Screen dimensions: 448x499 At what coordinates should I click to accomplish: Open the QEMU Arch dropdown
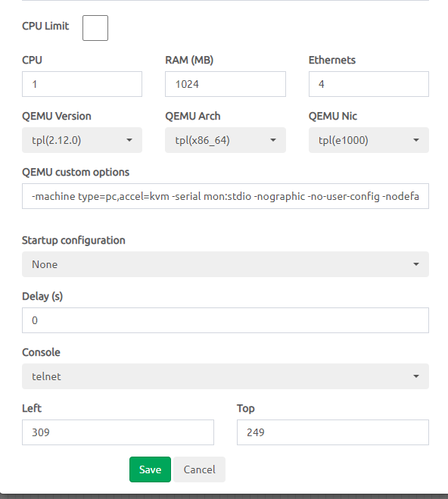tap(226, 140)
